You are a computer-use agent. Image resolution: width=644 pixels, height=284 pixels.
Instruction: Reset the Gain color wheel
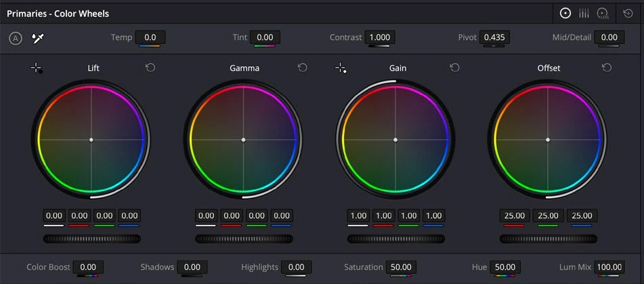pyautogui.click(x=454, y=67)
